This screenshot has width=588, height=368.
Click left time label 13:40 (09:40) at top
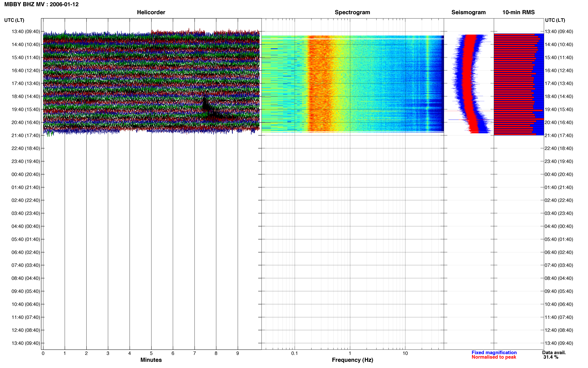[26, 31]
